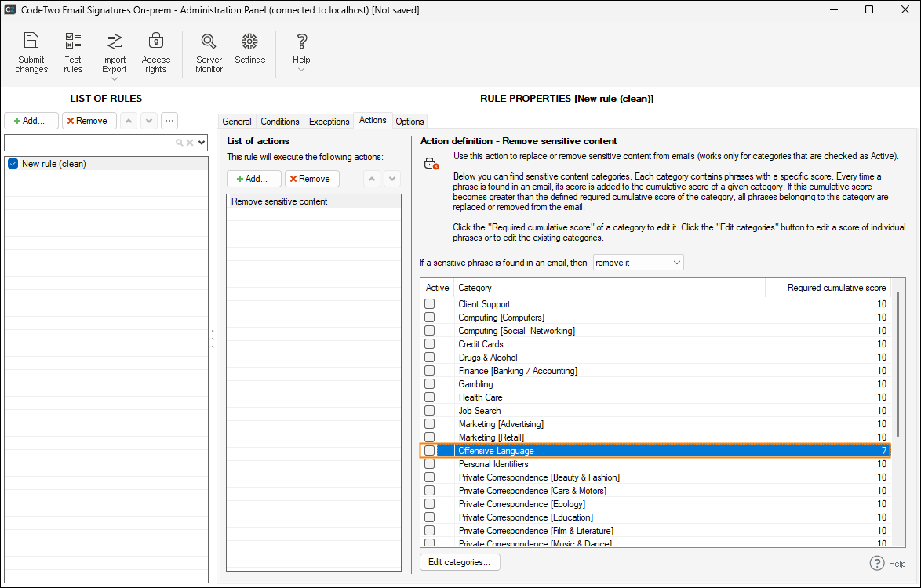Screen dimensions: 921x588
Task: Open the Exceptions tab
Action: coord(329,122)
